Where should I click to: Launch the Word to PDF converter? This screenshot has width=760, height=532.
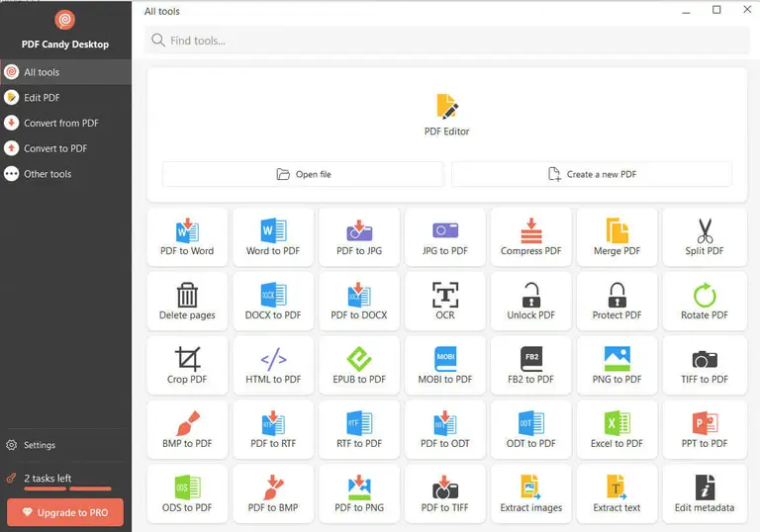click(273, 237)
